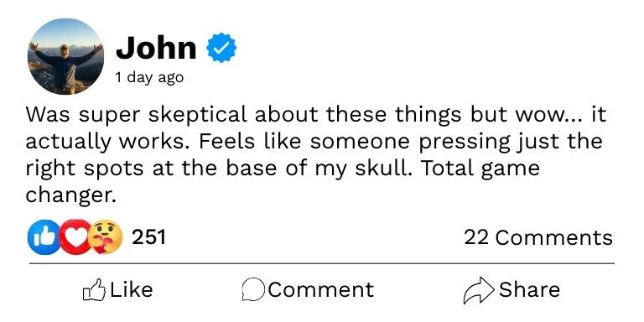This screenshot has width=644, height=322.
Task: Open John's profile via his name
Action: [156, 48]
